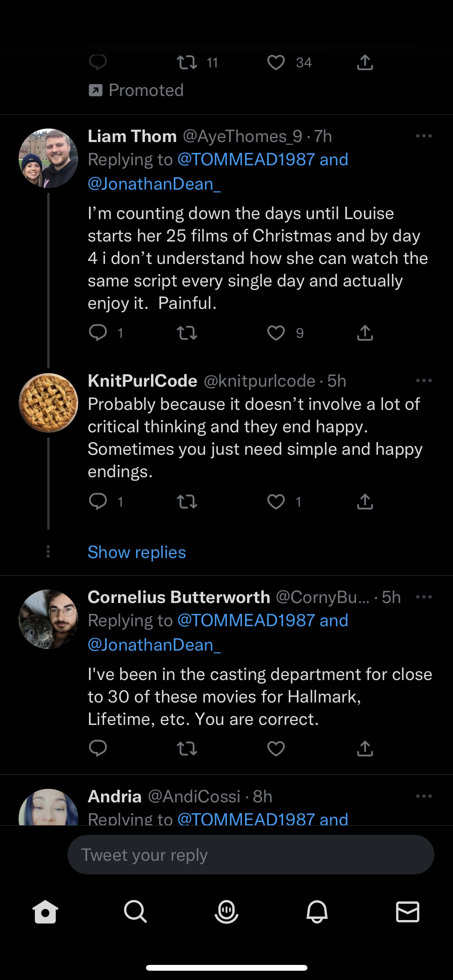Reply to KnitPurlCode's tweet
The height and width of the screenshot is (980, 453).
[98, 502]
